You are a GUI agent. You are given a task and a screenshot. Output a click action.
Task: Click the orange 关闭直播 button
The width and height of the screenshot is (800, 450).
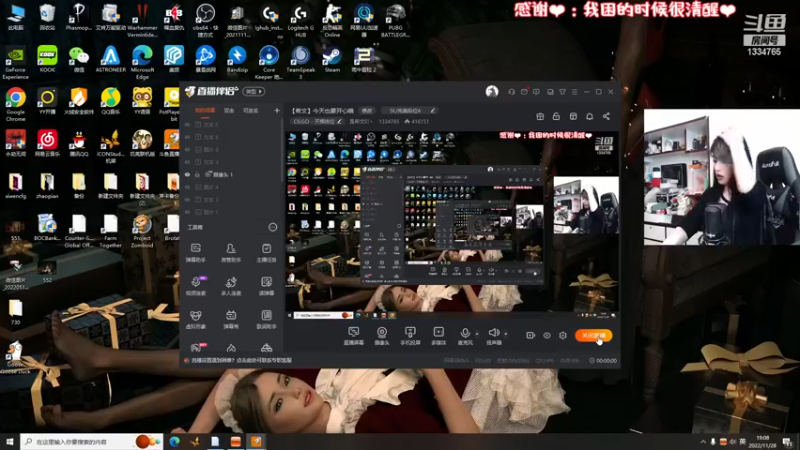(593, 335)
